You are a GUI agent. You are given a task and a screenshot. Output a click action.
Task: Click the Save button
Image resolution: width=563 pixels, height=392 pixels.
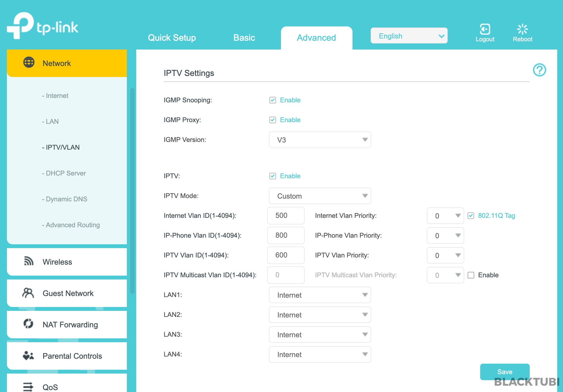[x=505, y=372]
